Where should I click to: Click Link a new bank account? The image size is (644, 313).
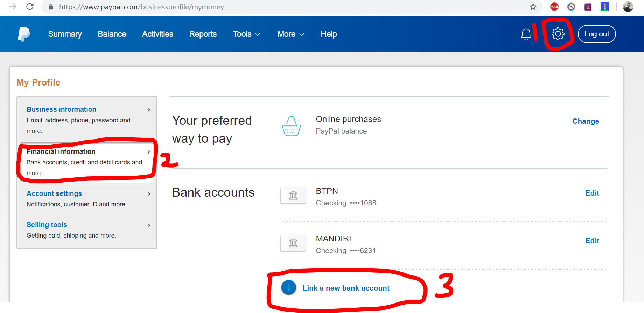pos(346,288)
